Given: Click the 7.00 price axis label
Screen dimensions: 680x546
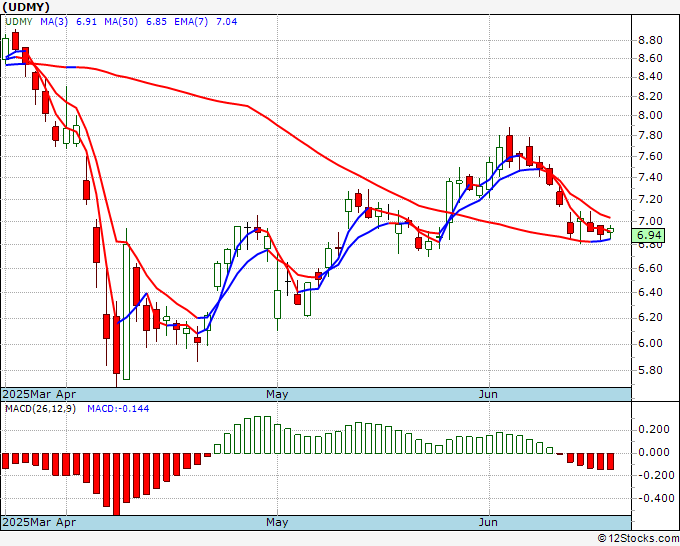Looking at the screenshot, I should [650, 221].
